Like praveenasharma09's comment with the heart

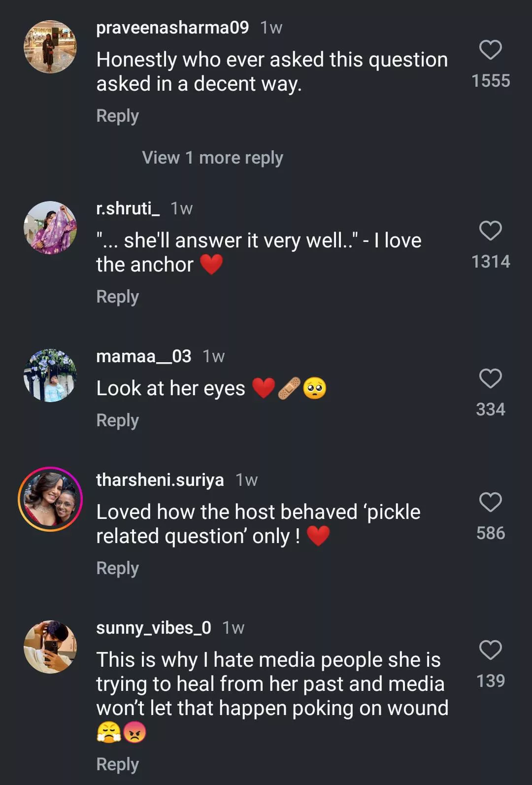pyautogui.click(x=490, y=50)
